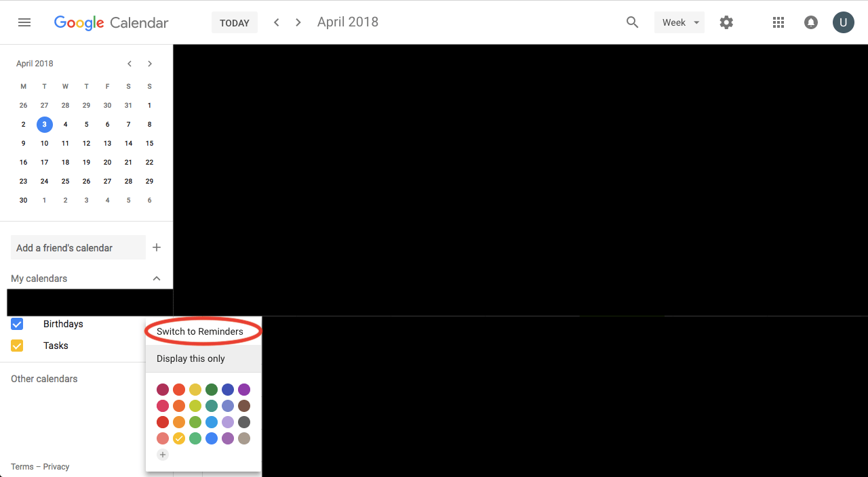Open the user account avatar U
The image size is (868, 477).
click(844, 22)
